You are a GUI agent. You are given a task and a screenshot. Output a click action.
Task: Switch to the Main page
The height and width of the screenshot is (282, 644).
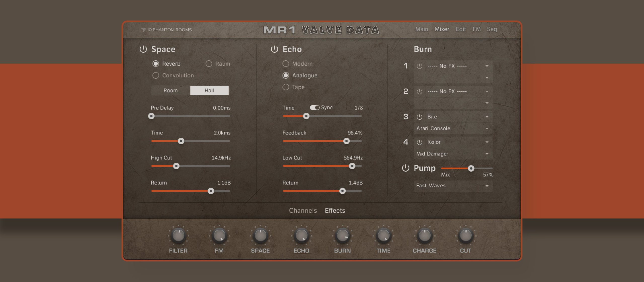point(422,29)
